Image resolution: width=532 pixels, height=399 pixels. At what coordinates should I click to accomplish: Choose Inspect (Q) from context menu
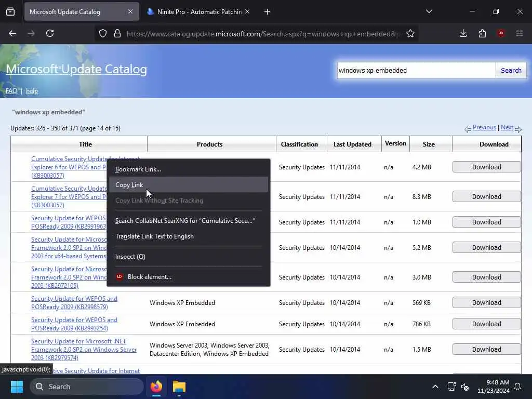[x=189, y=257]
